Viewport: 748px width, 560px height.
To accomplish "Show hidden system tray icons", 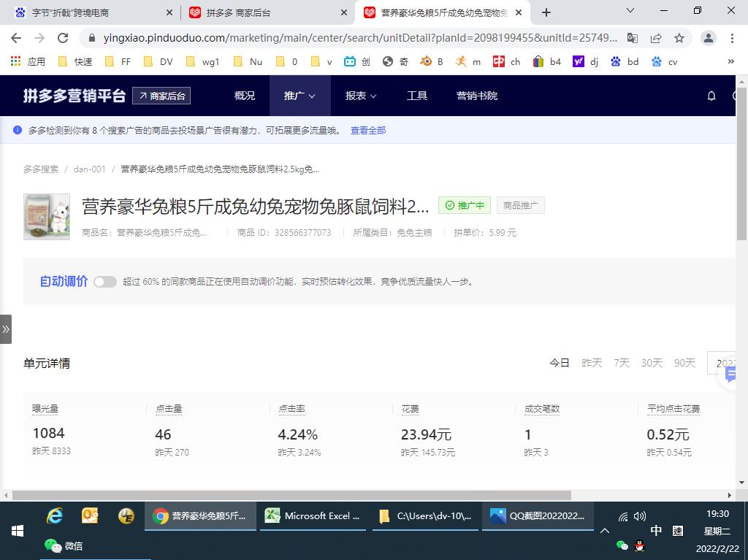I will coord(604,531).
